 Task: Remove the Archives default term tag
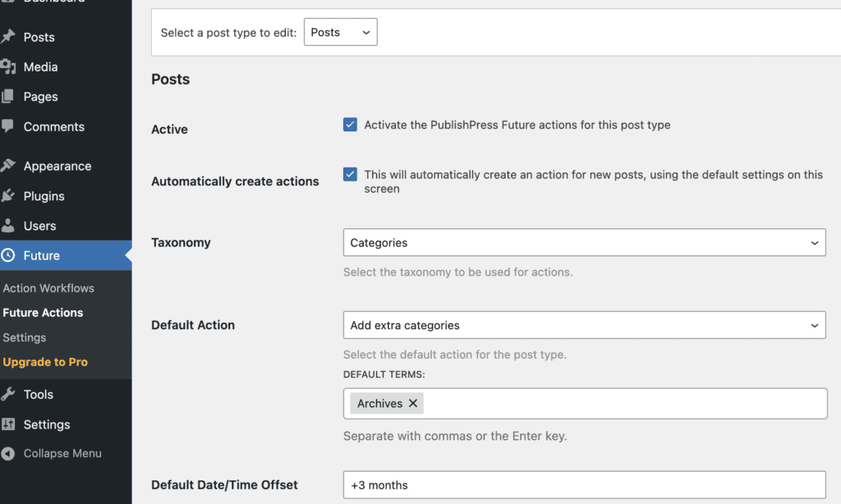click(x=413, y=403)
